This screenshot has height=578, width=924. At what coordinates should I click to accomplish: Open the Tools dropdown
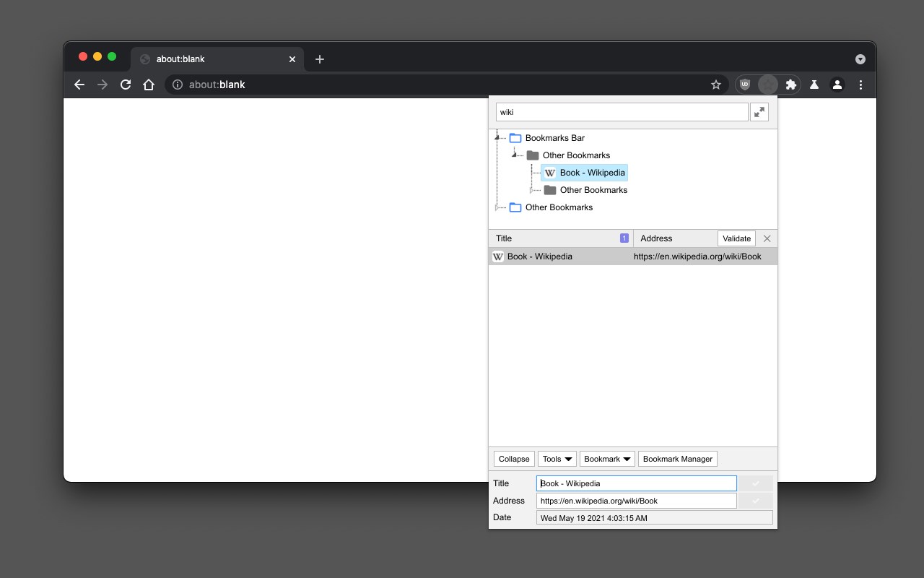pyautogui.click(x=557, y=459)
